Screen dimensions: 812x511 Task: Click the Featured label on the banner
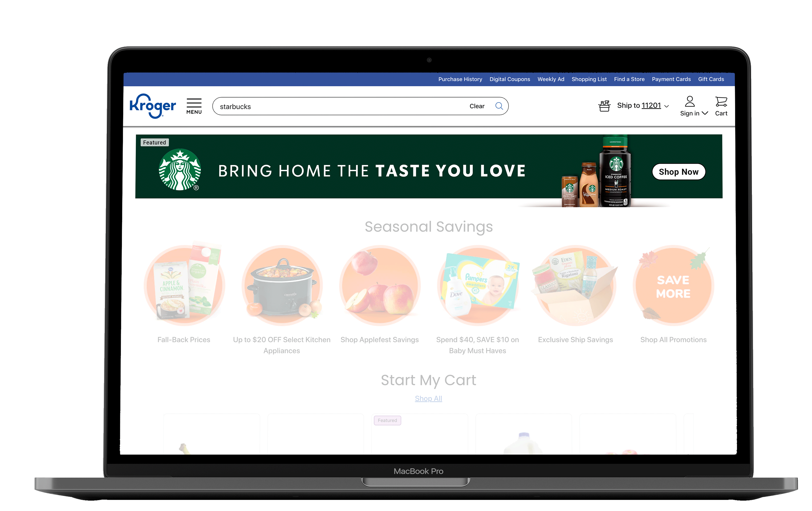154,142
